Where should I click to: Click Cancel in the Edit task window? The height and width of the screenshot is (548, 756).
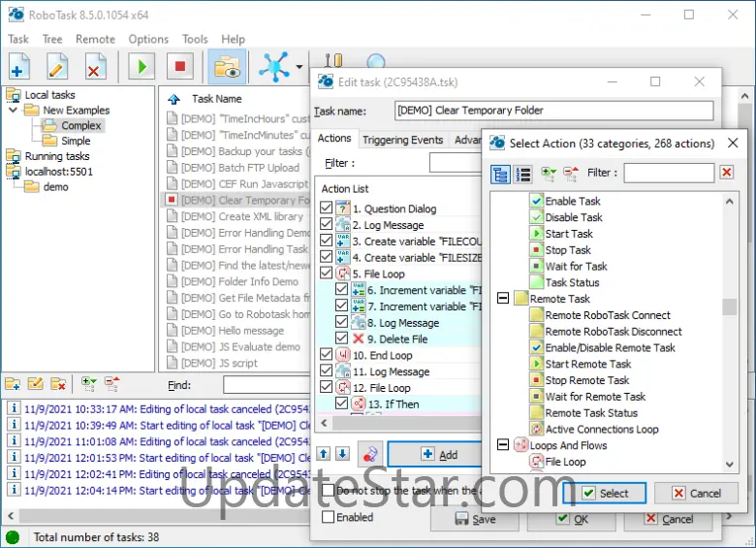[x=668, y=519]
